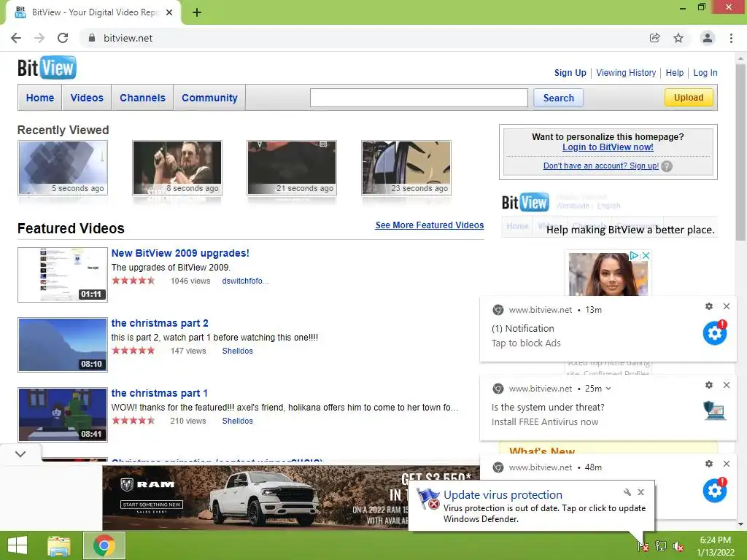Close the ad with its X icon
Viewport: 747px width, 560px height.
(x=646, y=256)
